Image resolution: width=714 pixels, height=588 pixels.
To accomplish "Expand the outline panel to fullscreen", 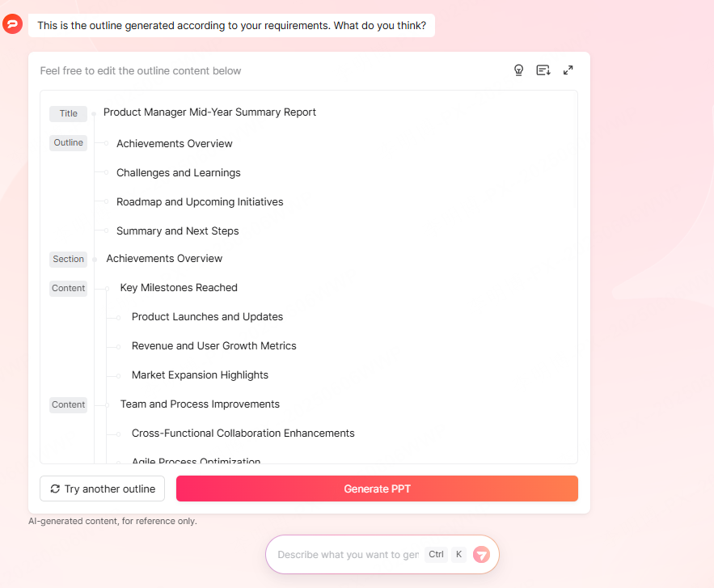I will click(x=568, y=70).
